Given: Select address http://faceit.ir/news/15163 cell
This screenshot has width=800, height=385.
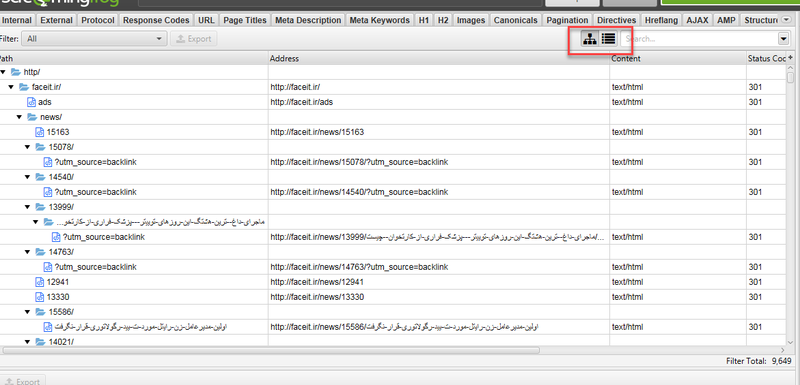Looking at the screenshot, I should click(x=439, y=132).
